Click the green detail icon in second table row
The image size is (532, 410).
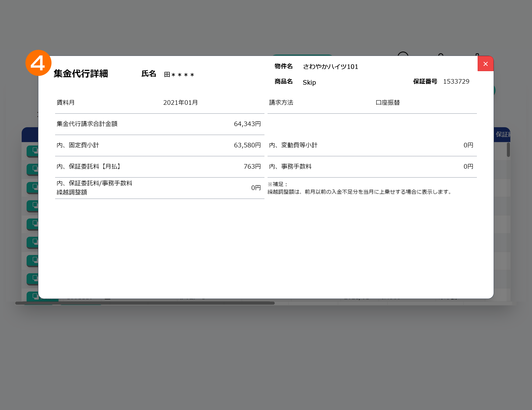click(x=33, y=169)
